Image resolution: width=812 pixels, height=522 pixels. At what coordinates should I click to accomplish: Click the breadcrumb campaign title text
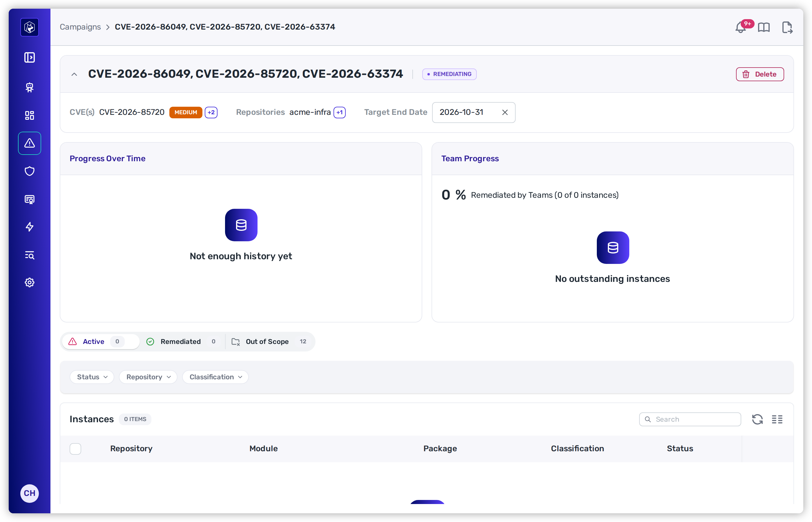point(225,27)
